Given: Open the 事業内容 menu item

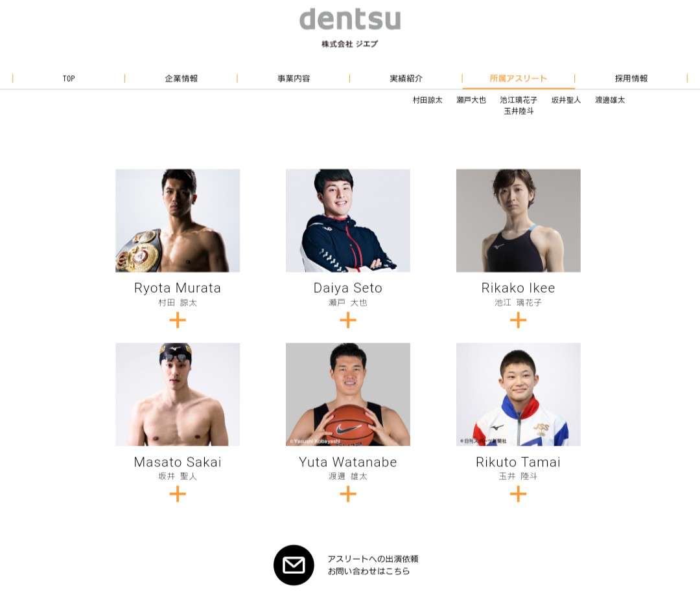Looking at the screenshot, I should 294,78.
